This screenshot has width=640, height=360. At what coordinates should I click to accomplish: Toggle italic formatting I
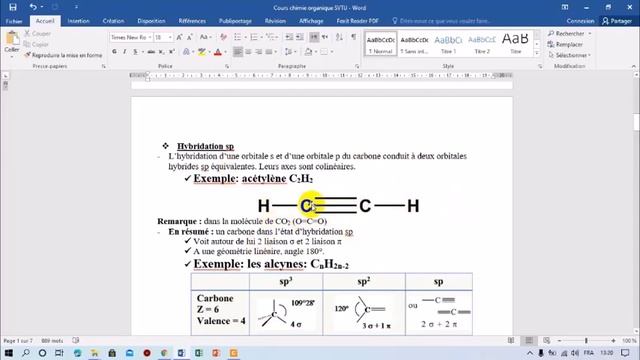pyautogui.click(x=124, y=52)
